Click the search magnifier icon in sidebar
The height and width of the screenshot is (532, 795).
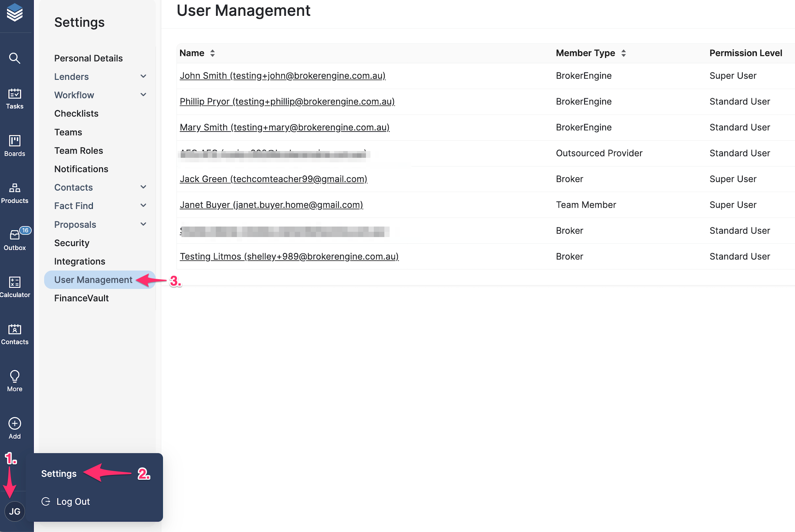pos(15,58)
